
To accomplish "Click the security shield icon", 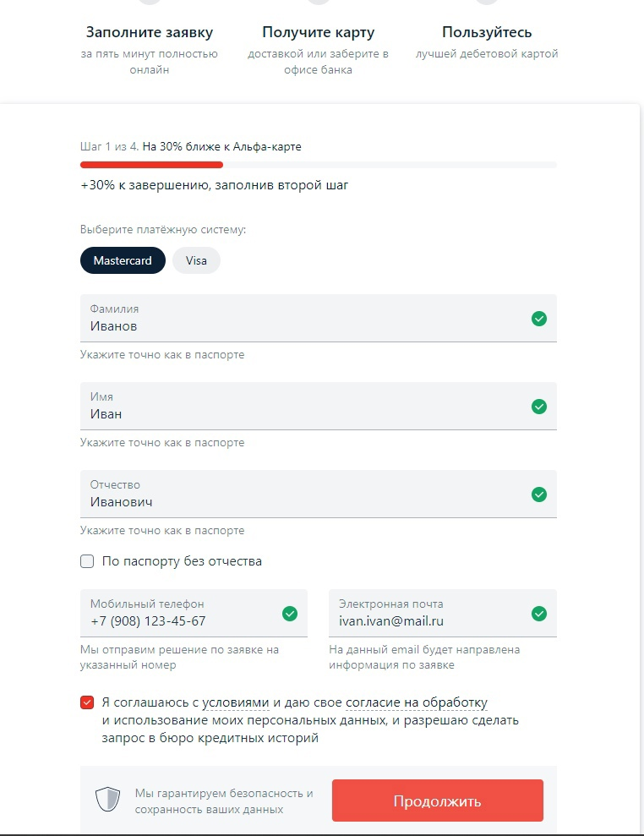I will pos(107,800).
